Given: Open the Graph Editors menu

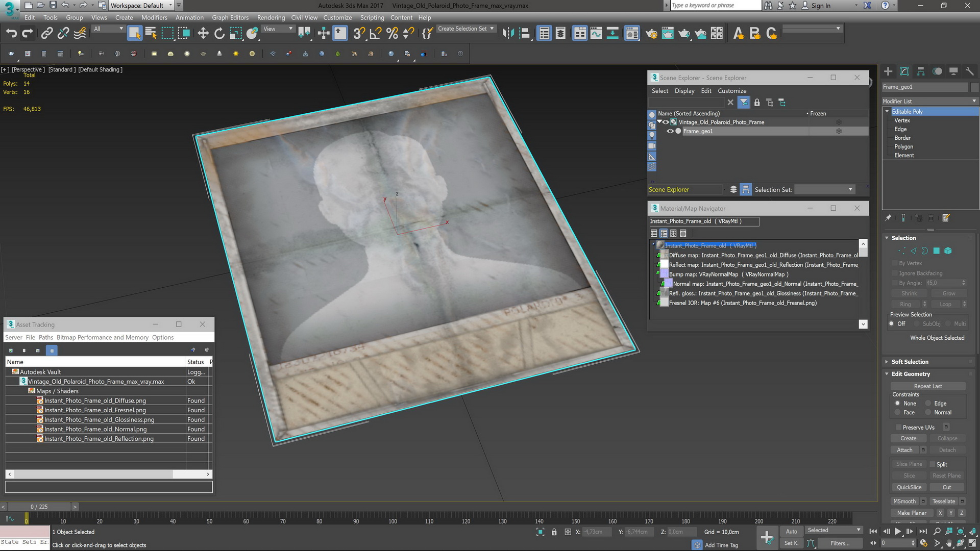Looking at the screenshot, I should tap(230, 17).
